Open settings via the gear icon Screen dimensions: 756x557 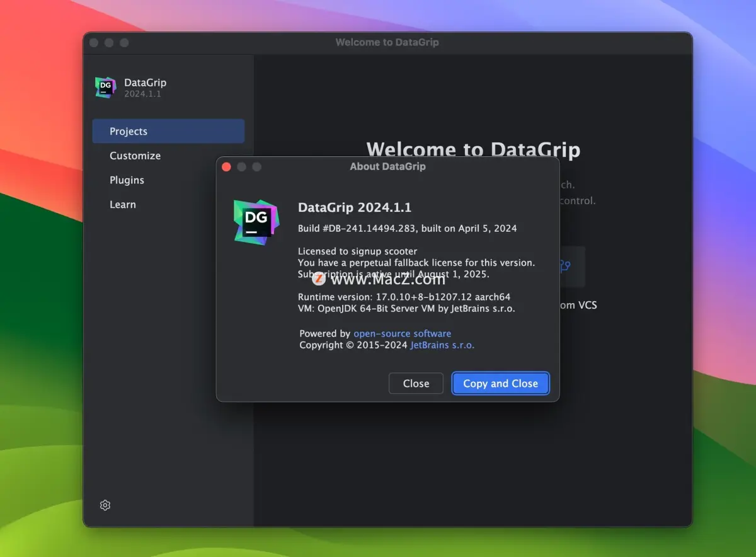pos(105,505)
